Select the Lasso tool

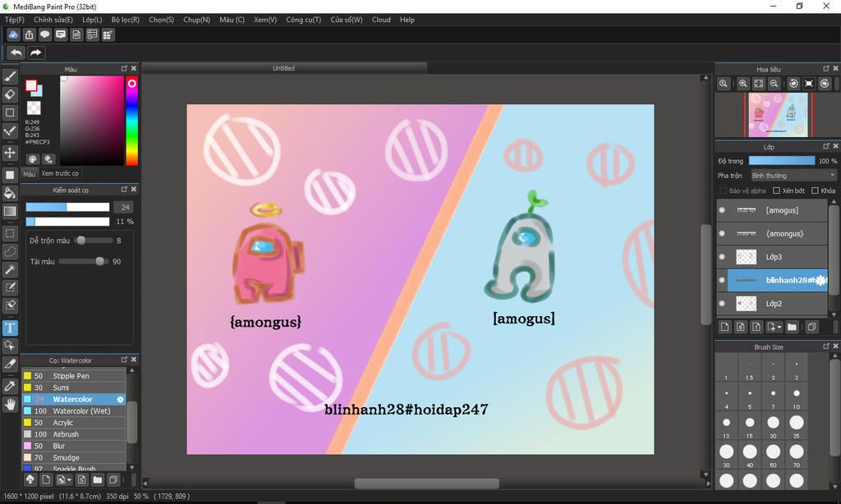pyautogui.click(x=10, y=251)
